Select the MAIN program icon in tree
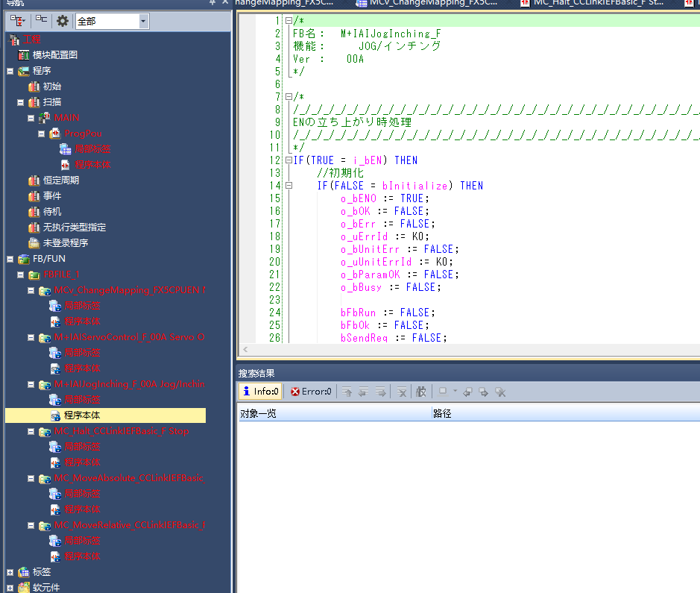 pos(44,118)
